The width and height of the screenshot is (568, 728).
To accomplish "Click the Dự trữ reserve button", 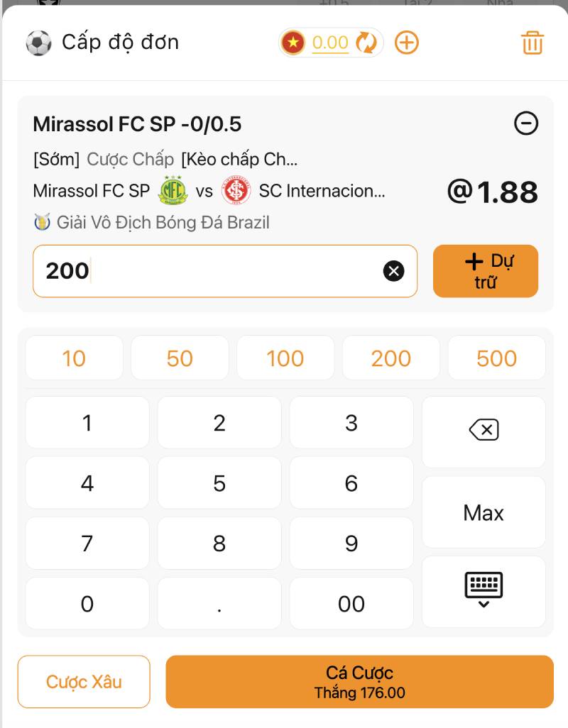I will point(486,271).
